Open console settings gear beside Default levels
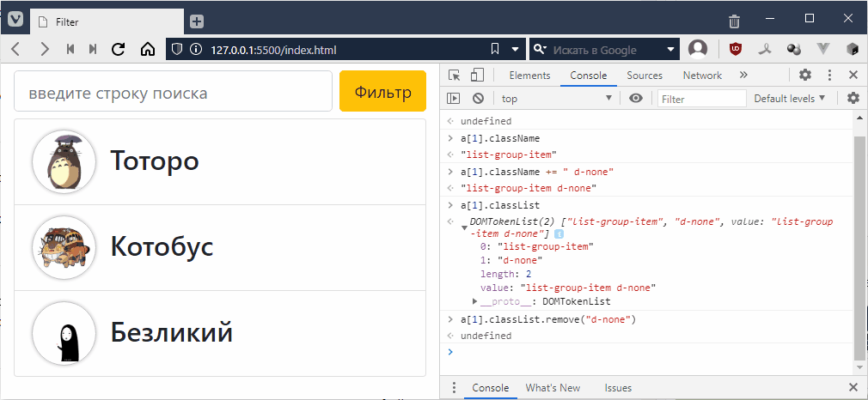Screen dimensions: 868x400 point(853,99)
